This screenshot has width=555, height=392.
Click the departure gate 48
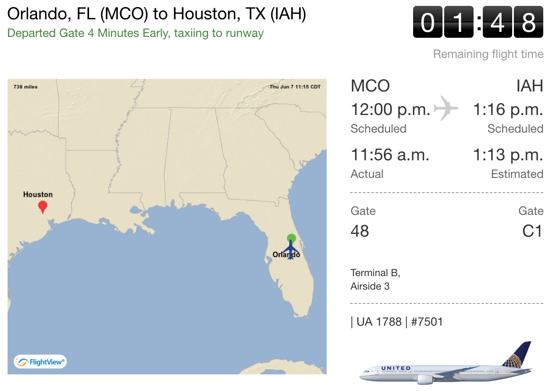click(x=360, y=231)
